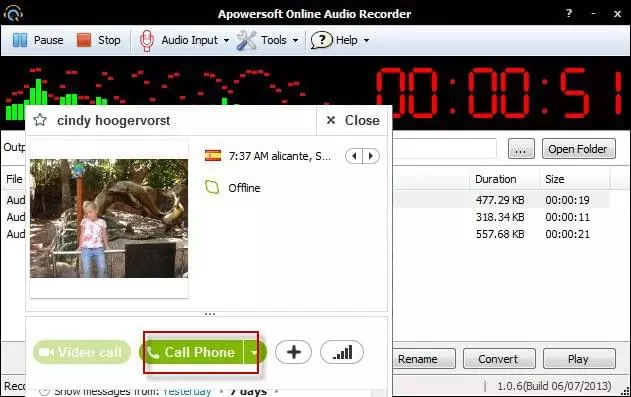
Task: Check call quality signal bars icon
Action: click(x=342, y=352)
